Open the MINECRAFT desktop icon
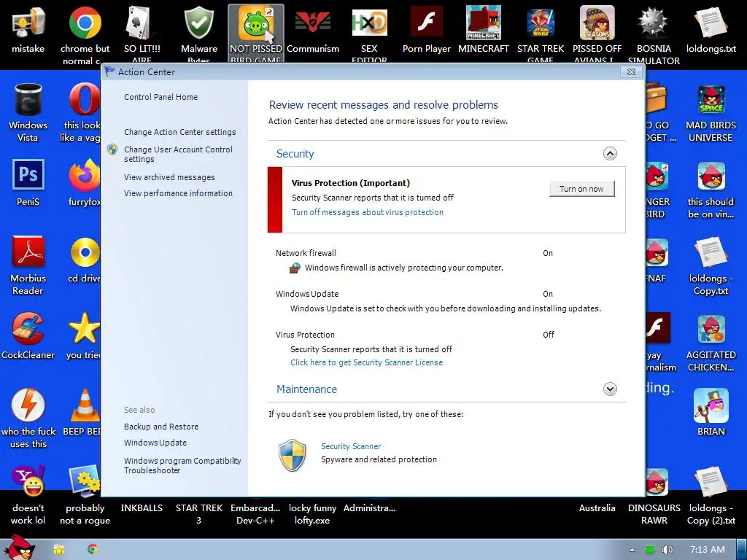 point(483,24)
